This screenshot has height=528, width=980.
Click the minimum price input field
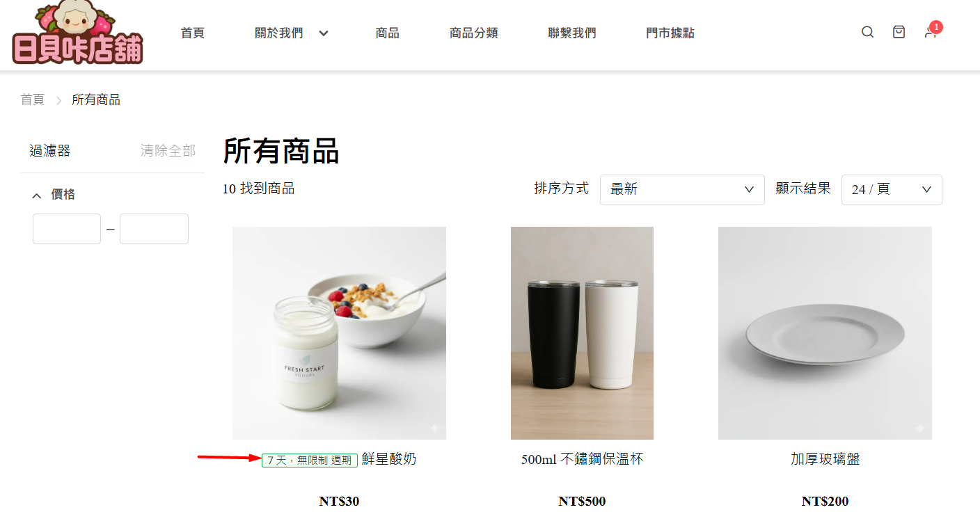click(67, 229)
